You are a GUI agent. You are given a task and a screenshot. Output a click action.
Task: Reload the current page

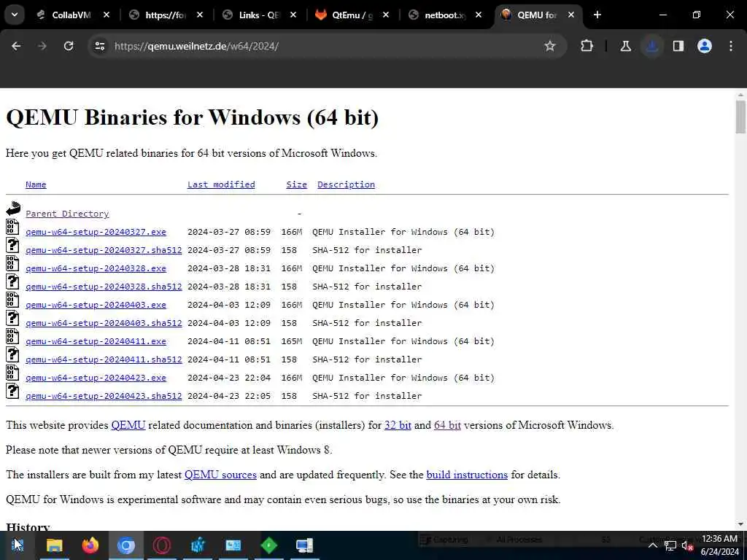pyautogui.click(x=69, y=46)
